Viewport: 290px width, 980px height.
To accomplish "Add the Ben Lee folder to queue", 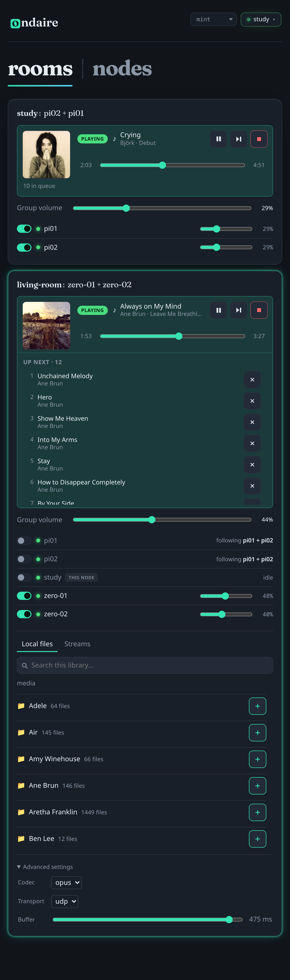I will click(x=257, y=839).
